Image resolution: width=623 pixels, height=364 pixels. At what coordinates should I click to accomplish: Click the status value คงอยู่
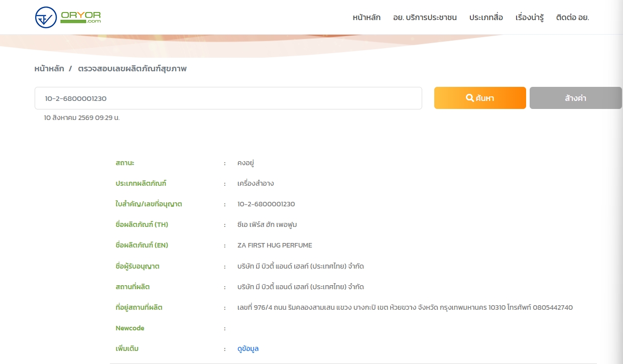coord(246,163)
